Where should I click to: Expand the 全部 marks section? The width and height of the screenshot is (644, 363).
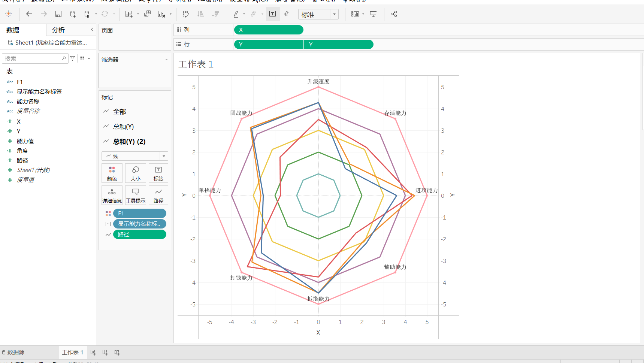click(135, 112)
